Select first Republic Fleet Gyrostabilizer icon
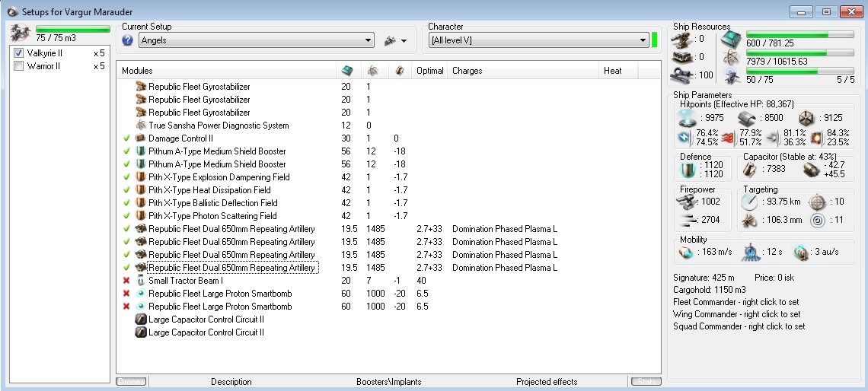The width and height of the screenshot is (868, 391). (x=141, y=86)
